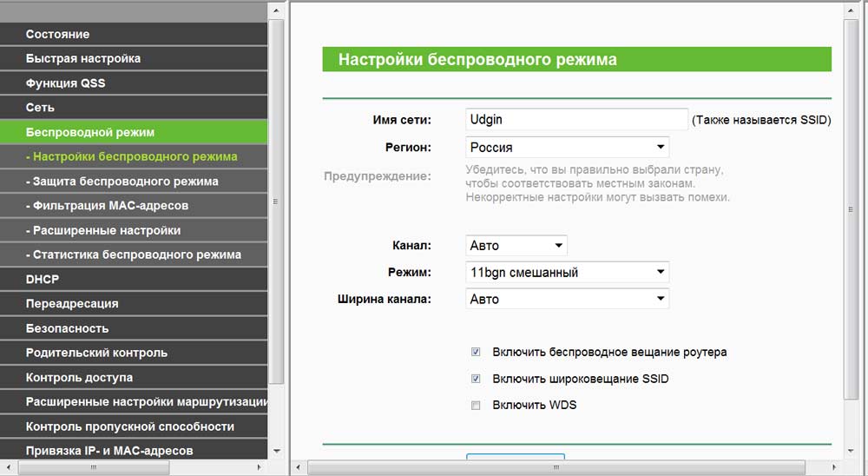Open Защита беспроводного режима submenu

point(122,182)
